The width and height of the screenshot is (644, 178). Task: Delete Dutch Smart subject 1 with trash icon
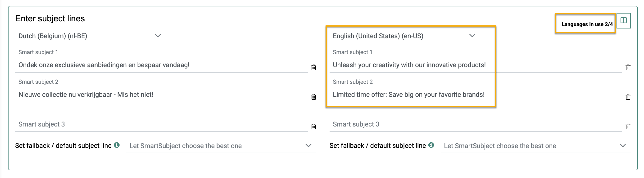[x=313, y=67]
